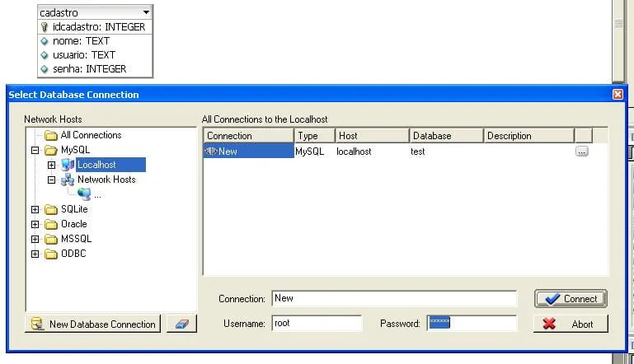Click the MSSQL folder icon
This screenshot has height=364, width=634.
pos(51,240)
